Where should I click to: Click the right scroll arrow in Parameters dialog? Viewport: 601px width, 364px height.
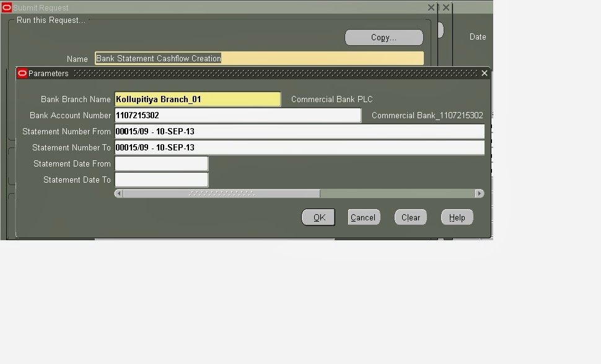[480, 193]
